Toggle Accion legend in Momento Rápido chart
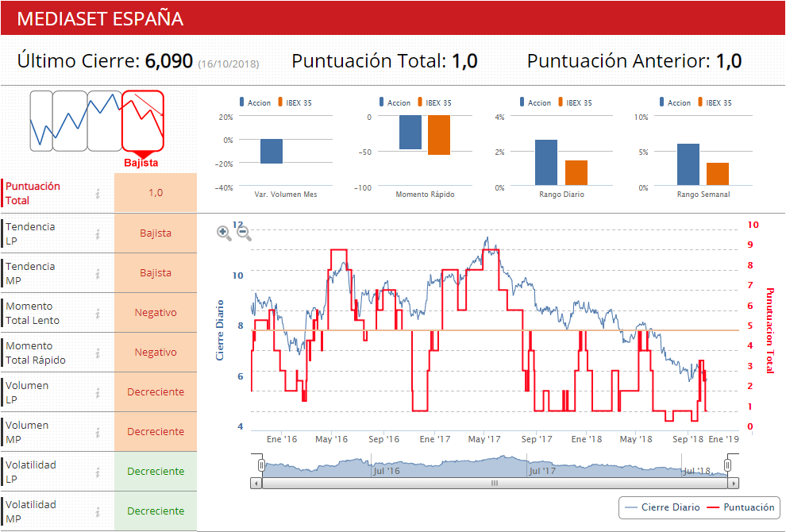The height and width of the screenshot is (532, 786). 395,102
